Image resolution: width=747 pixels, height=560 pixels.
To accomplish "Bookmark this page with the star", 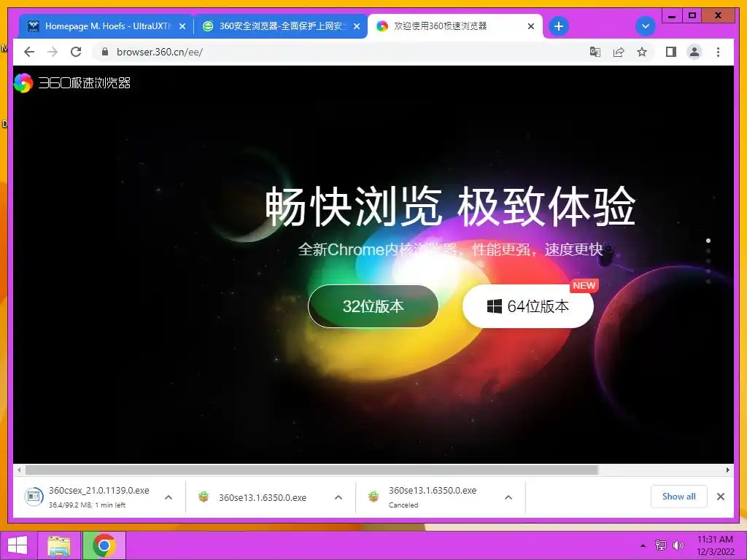I will click(x=642, y=52).
